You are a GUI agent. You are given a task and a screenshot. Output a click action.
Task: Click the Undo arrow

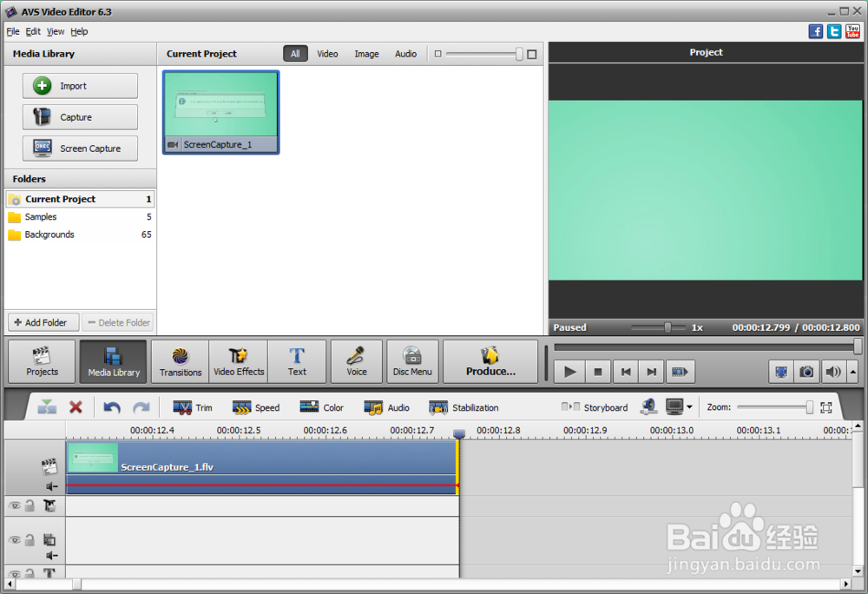tap(112, 407)
